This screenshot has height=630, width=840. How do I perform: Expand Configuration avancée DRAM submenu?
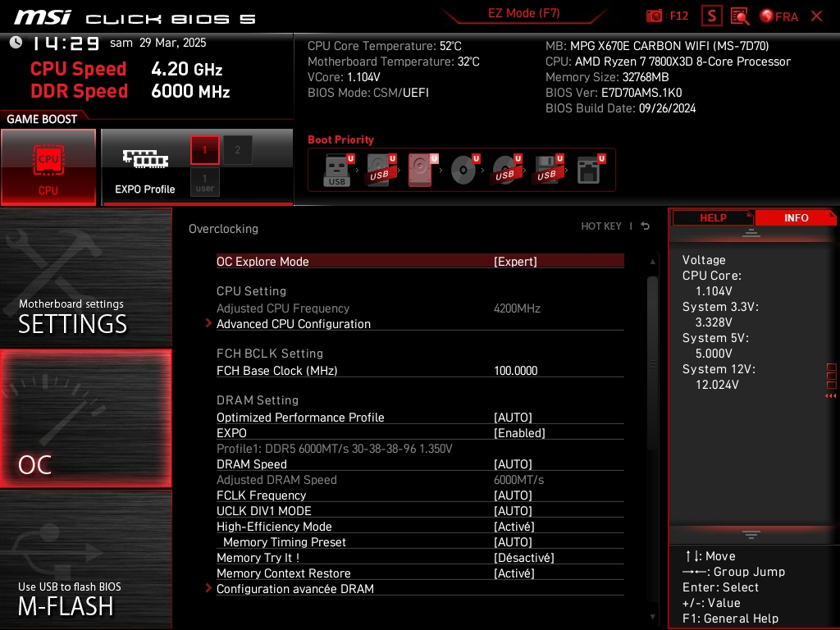pos(420,588)
